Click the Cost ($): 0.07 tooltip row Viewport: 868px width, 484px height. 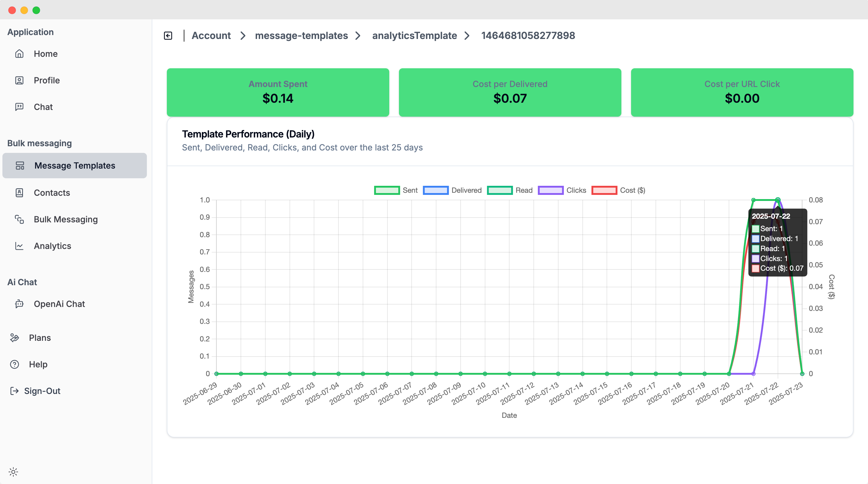point(778,269)
